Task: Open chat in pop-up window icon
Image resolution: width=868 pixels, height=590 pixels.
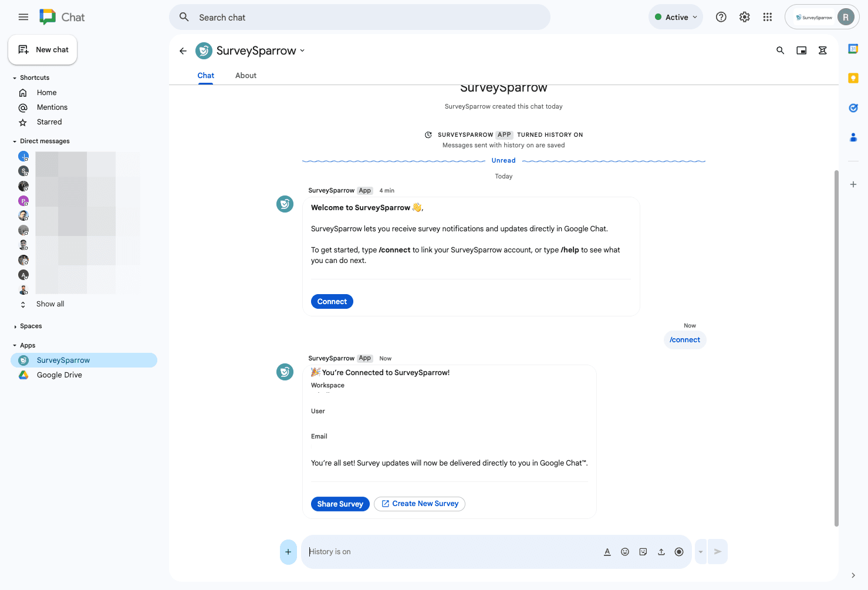Action: pyautogui.click(x=801, y=50)
